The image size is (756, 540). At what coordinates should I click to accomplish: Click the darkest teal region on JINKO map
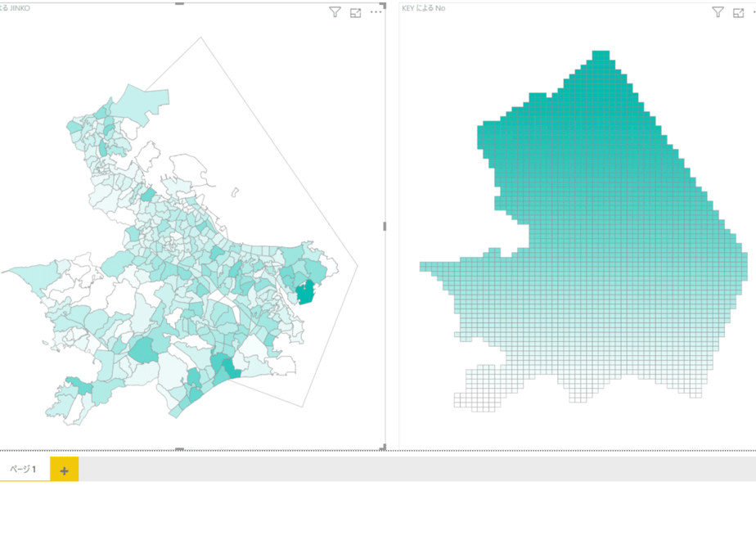pyautogui.click(x=305, y=293)
